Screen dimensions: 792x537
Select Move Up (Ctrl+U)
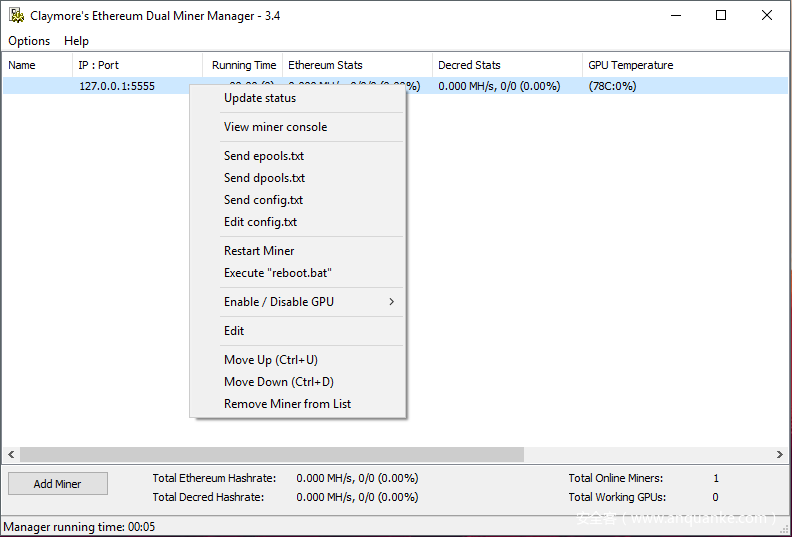(x=270, y=360)
